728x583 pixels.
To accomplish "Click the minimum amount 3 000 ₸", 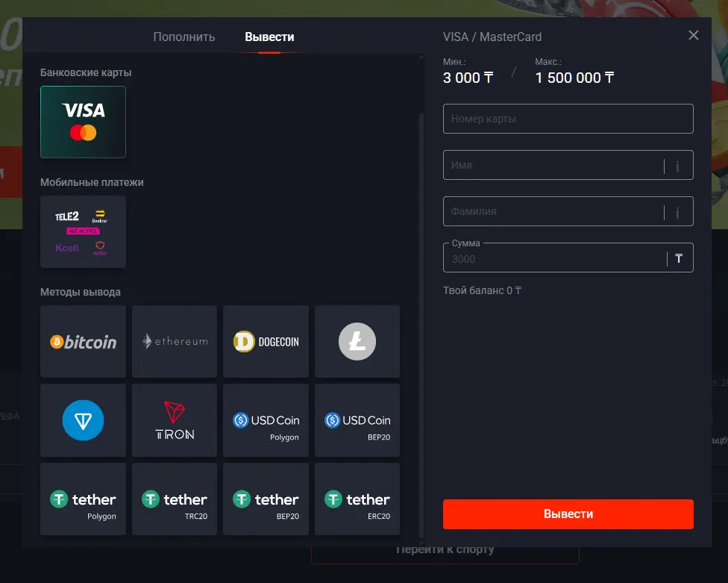I will pyautogui.click(x=468, y=78).
